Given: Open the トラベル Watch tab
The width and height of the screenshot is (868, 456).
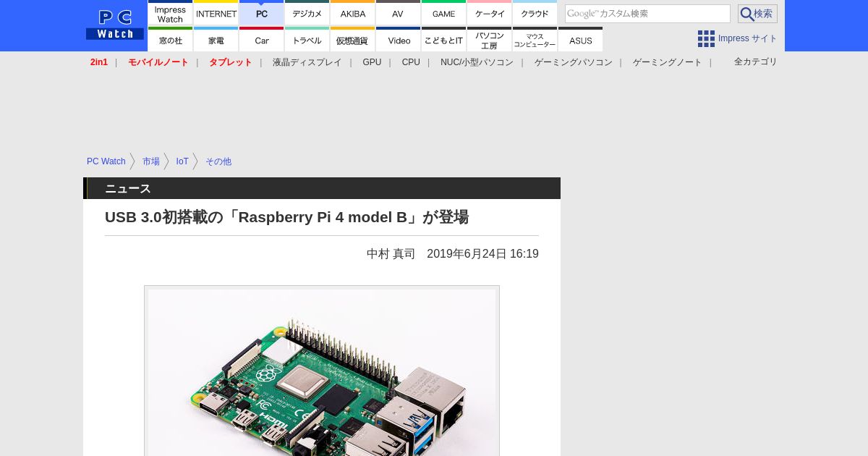Looking at the screenshot, I should coord(307,39).
